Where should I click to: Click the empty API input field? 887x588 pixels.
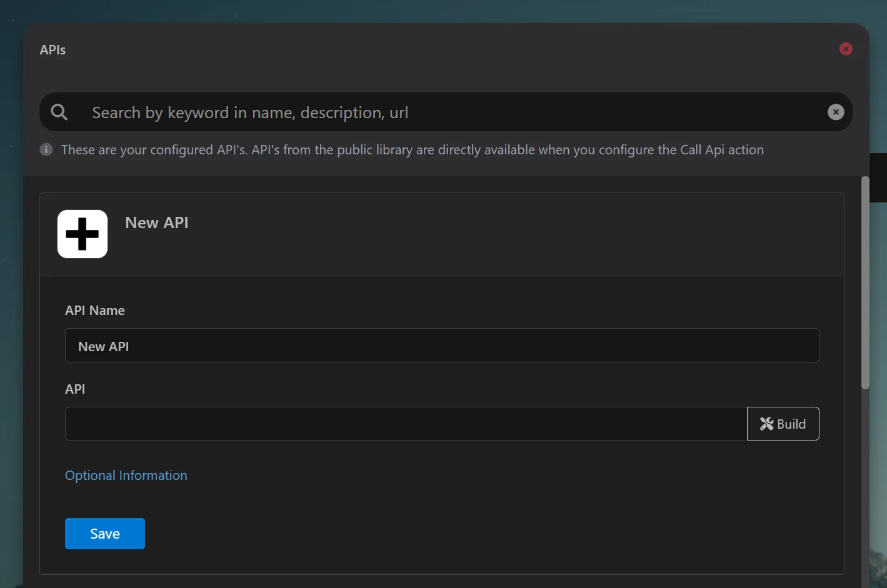pyautogui.click(x=406, y=424)
